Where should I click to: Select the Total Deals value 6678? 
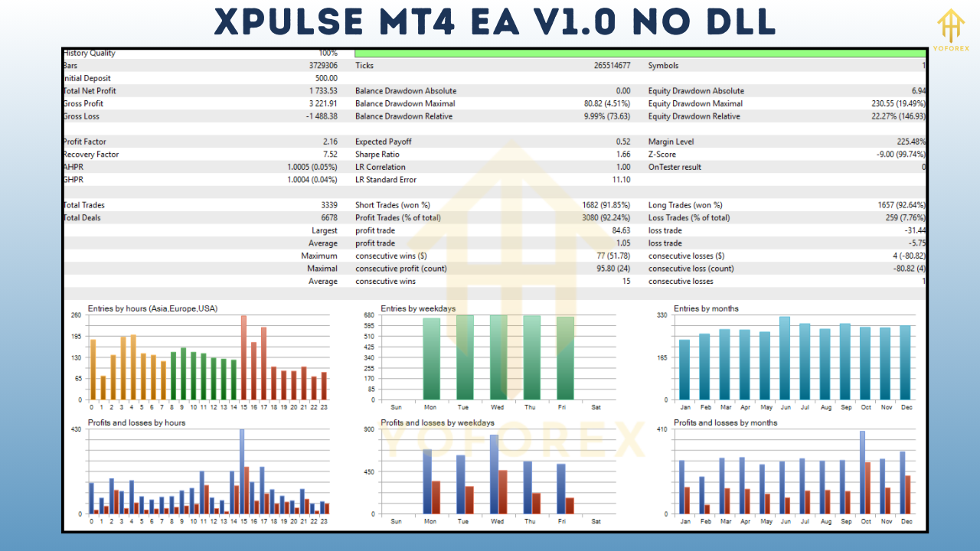coord(329,218)
